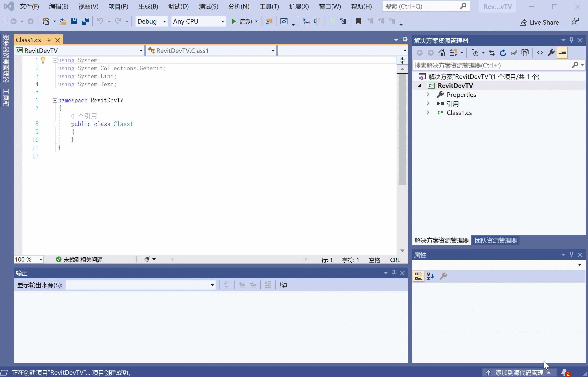Toggle word wrap in Output panel
The image size is (588, 377).
283,285
